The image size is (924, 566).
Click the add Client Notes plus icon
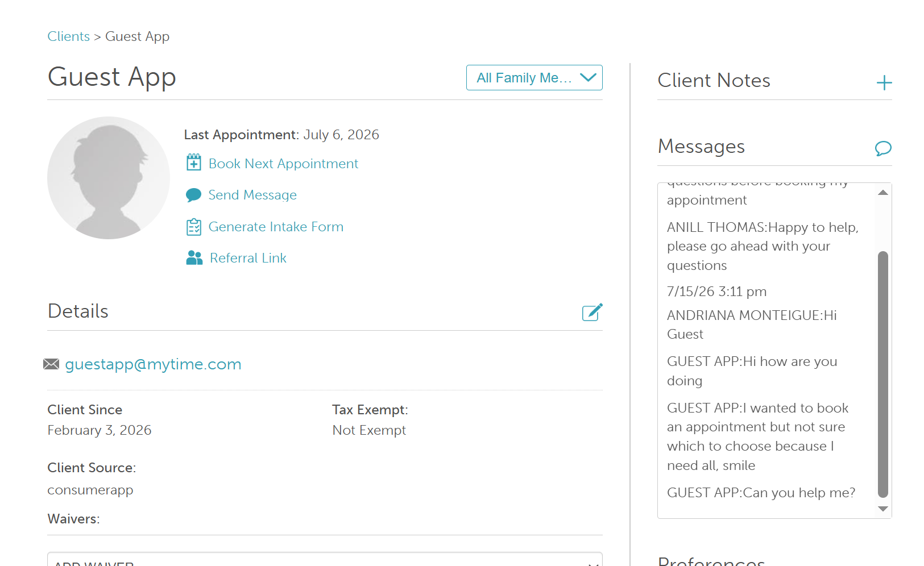click(884, 83)
